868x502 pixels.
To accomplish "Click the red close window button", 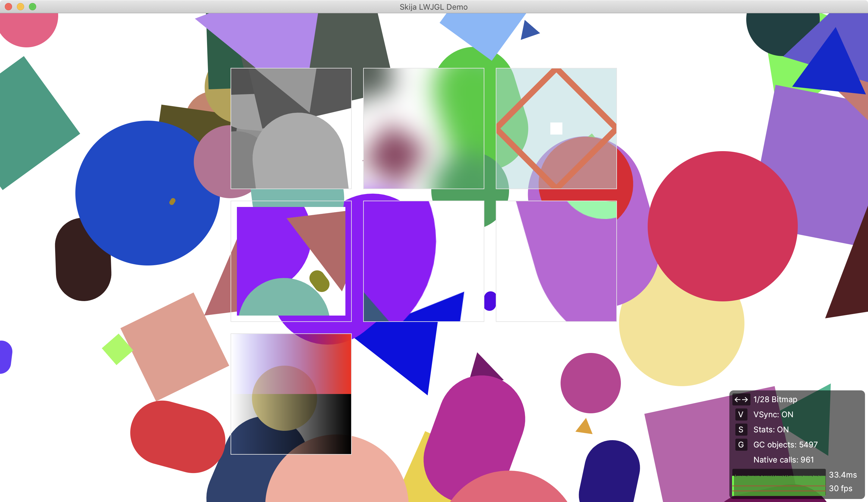I will [9, 7].
